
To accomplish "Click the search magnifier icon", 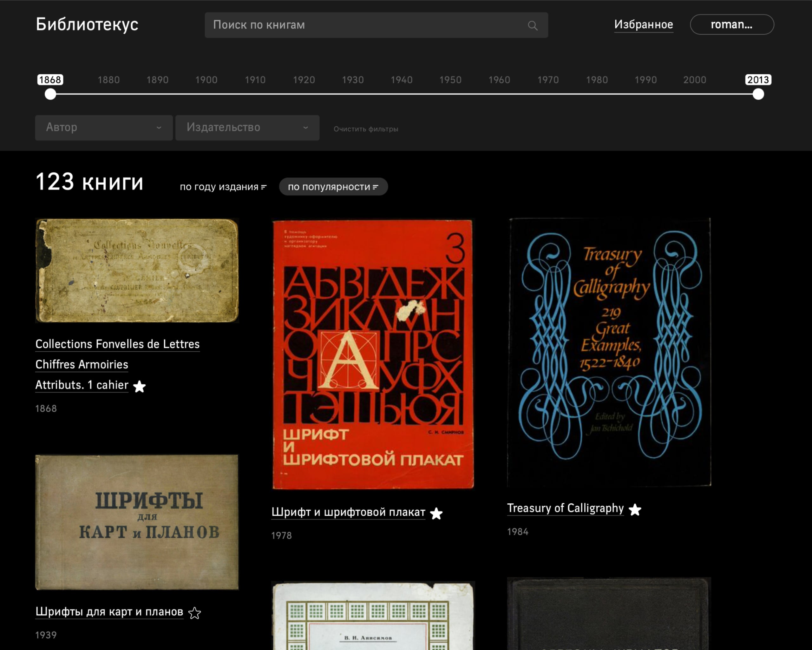I will click(x=532, y=25).
